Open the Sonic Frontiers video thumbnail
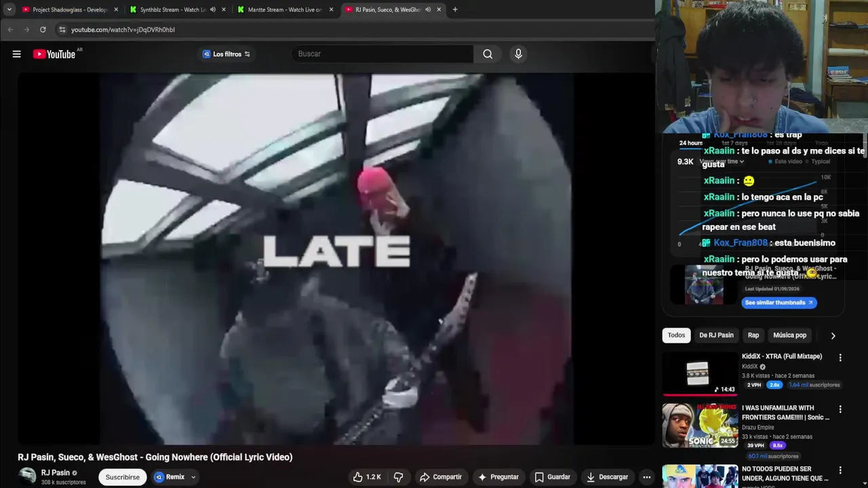 (x=700, y=426)
